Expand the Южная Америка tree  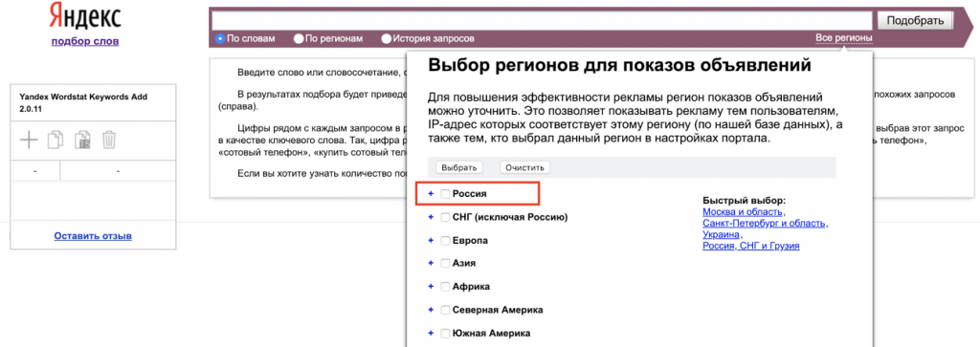[430, 333]
